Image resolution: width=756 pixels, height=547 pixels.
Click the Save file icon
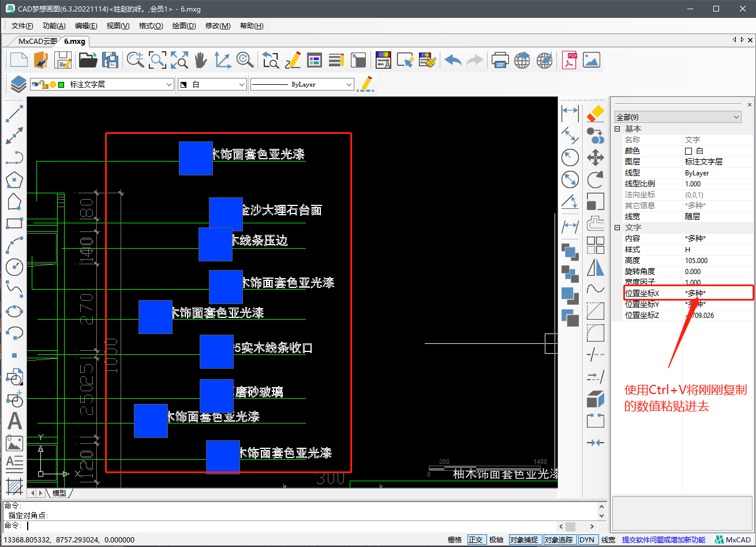pyautogui.click(x=63, y=60)
